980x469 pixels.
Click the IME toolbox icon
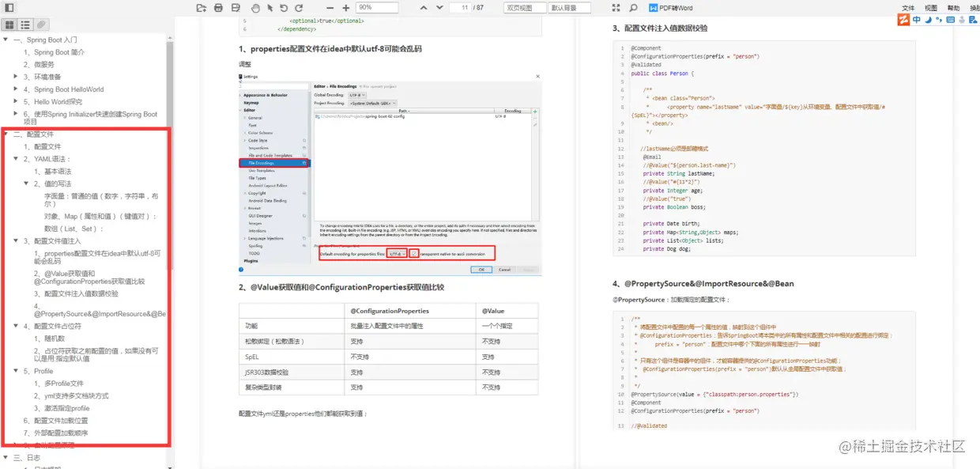pos(971,21)
